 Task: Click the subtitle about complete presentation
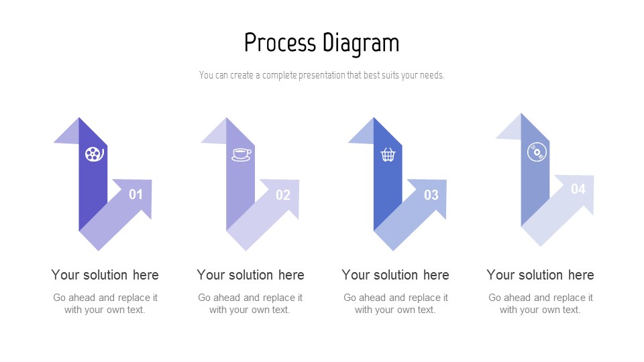[x=321, y=75]
